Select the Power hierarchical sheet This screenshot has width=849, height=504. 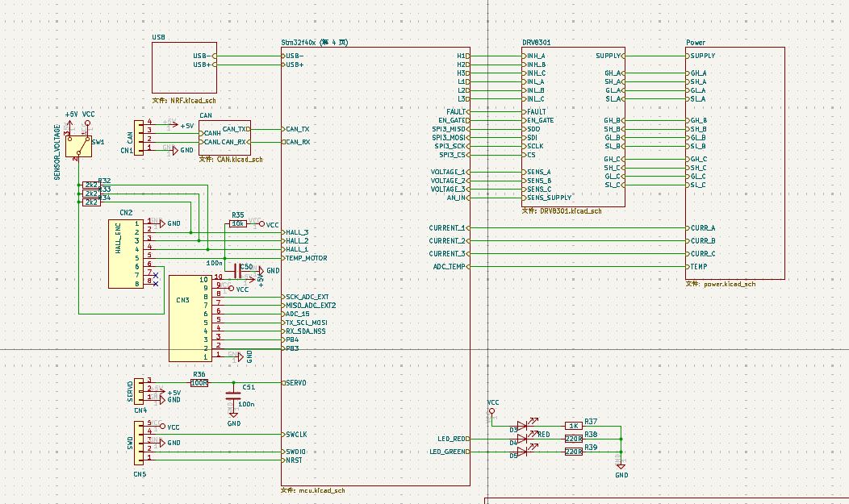pyautogui.click(x=734, y=161)
